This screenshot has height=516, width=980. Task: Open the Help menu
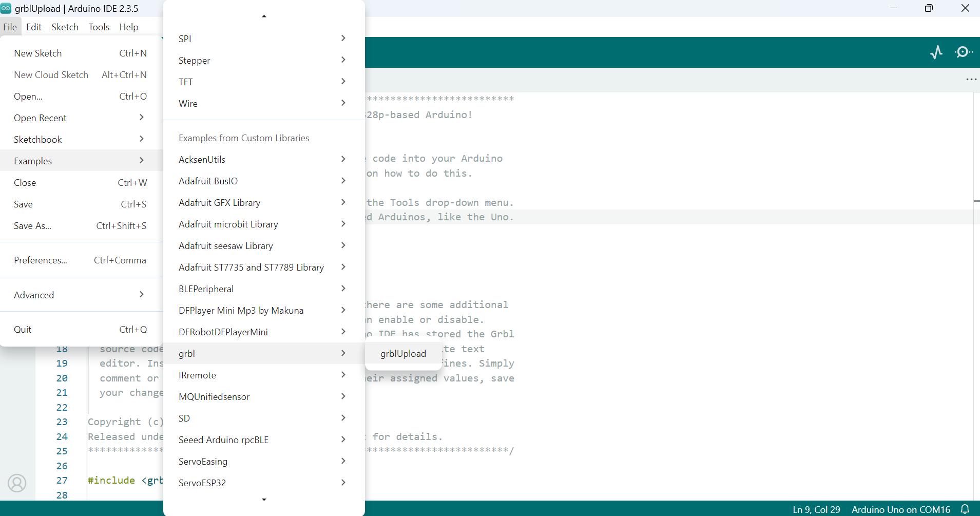pyautogui.click(x=129, y=27)
